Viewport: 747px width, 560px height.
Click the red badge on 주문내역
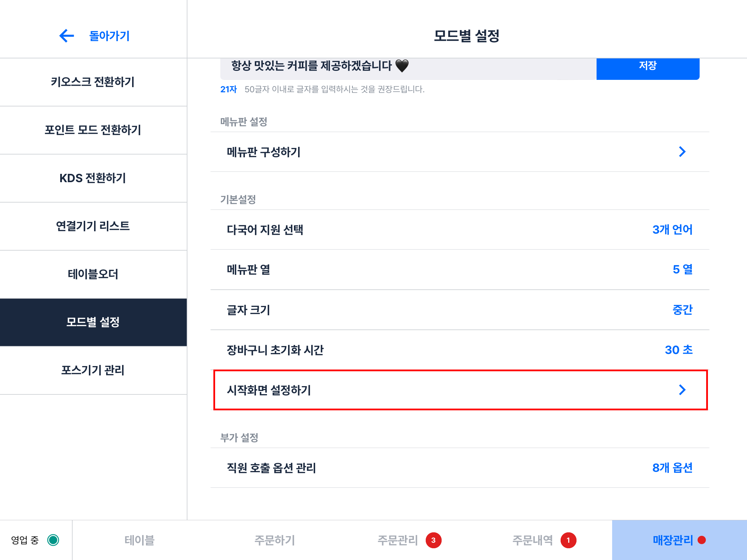tap(568, 540)
